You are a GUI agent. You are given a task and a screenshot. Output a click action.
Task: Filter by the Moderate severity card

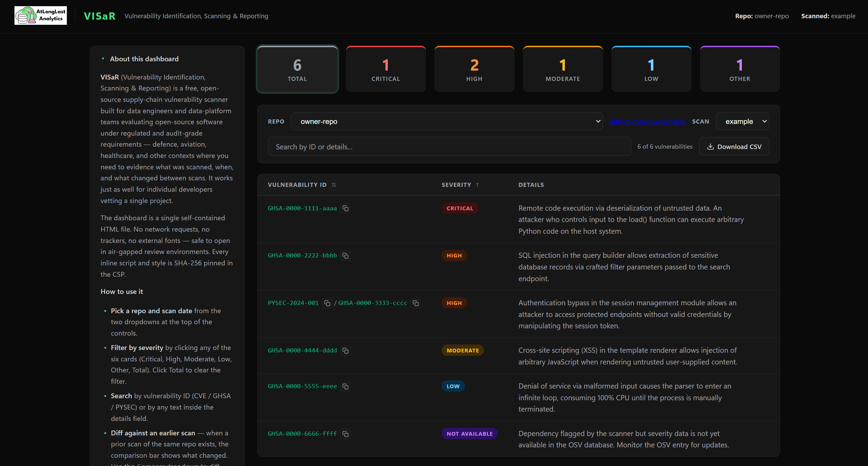click(563, 69)
